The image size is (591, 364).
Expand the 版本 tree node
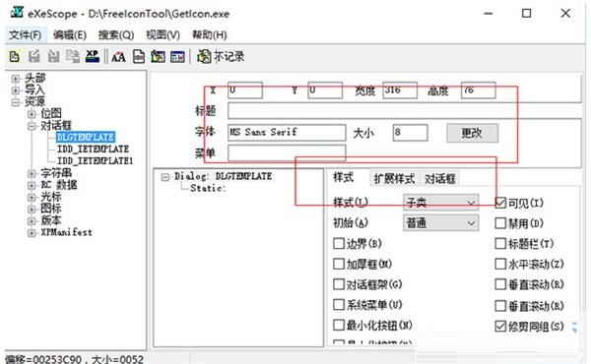(32, 221)
